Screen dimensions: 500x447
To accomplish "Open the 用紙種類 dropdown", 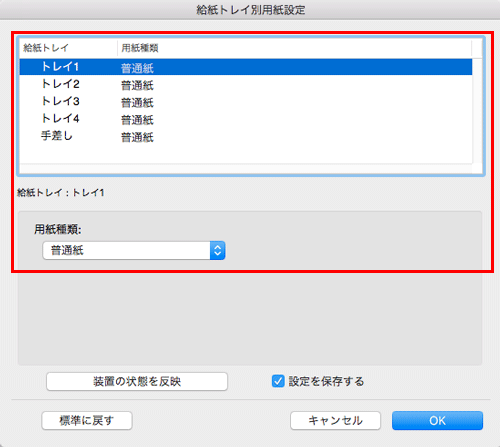I will tap(134, 250).
